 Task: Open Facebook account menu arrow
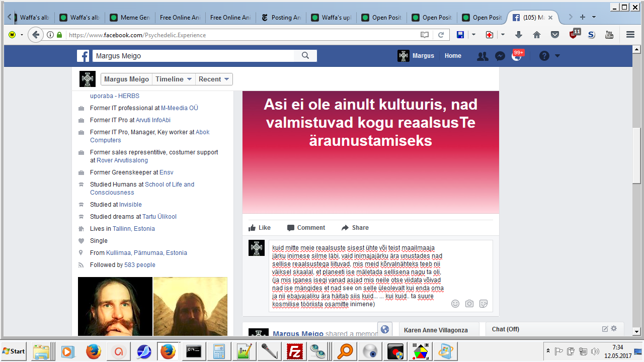(557, 56)
